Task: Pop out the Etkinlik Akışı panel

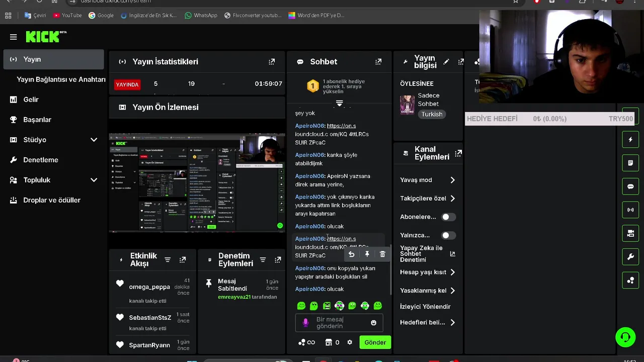Action: (x=183, y=259)
